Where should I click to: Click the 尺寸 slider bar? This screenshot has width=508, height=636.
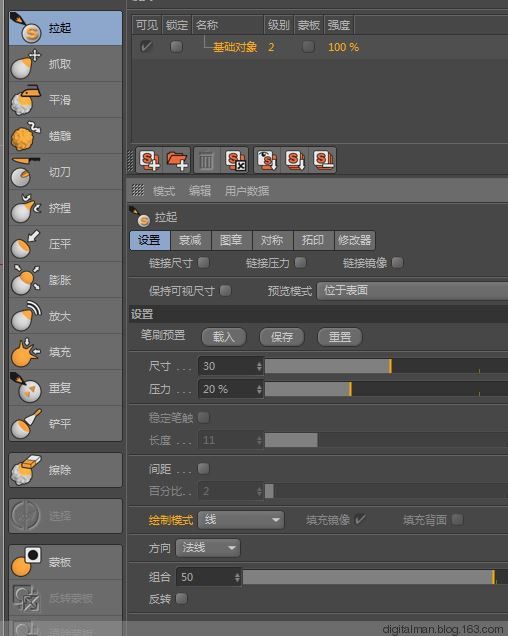tap(386, 366)
